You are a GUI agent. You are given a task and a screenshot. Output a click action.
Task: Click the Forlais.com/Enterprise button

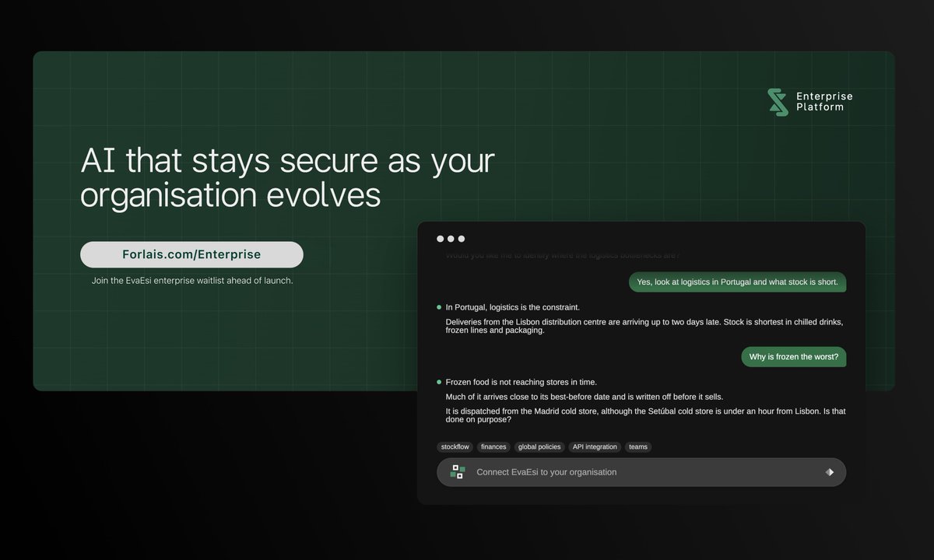pos(191,254)
